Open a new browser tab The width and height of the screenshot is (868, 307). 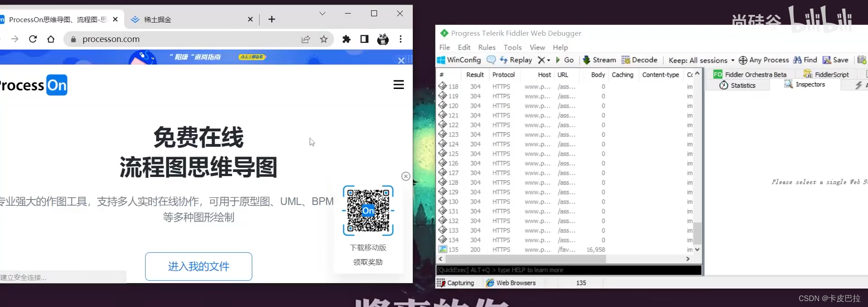pyautogui.click(x=272, y=19)
